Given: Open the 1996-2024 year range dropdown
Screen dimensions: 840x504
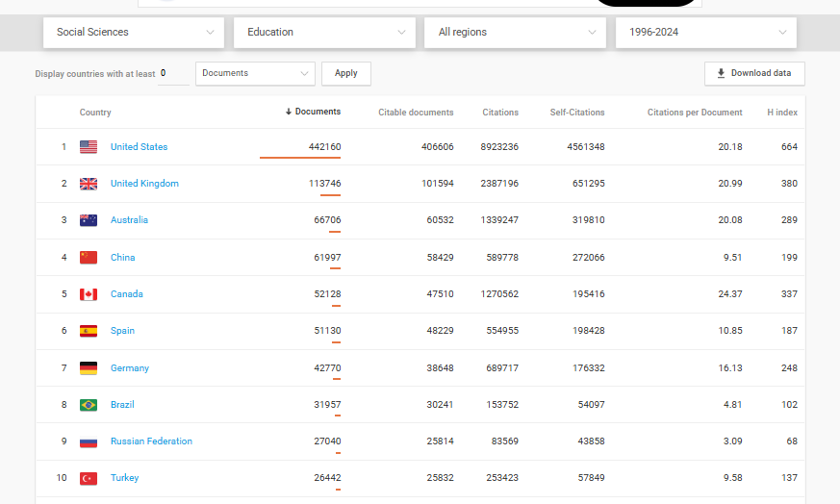Looking at the screenshot, I should [x=706, y=32].
